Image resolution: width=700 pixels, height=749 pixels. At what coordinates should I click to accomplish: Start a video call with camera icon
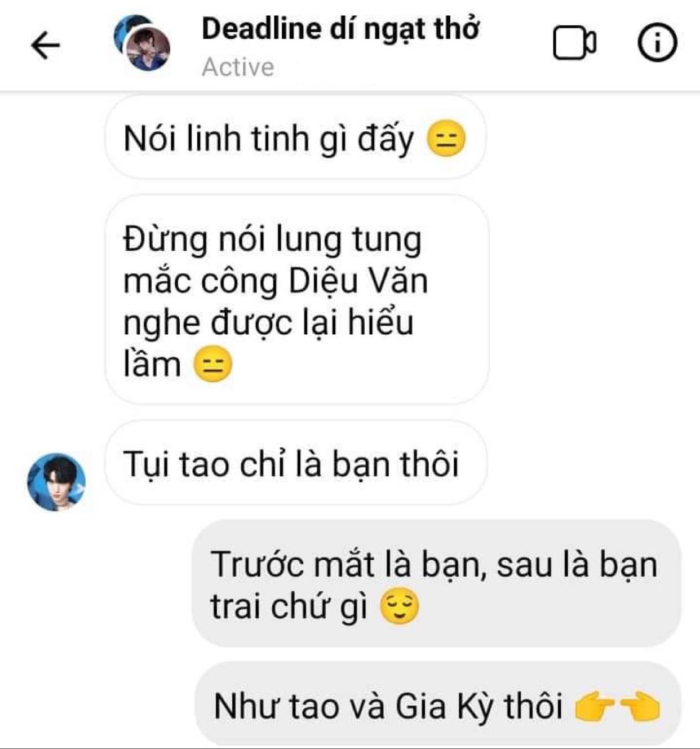coord(574,43)
